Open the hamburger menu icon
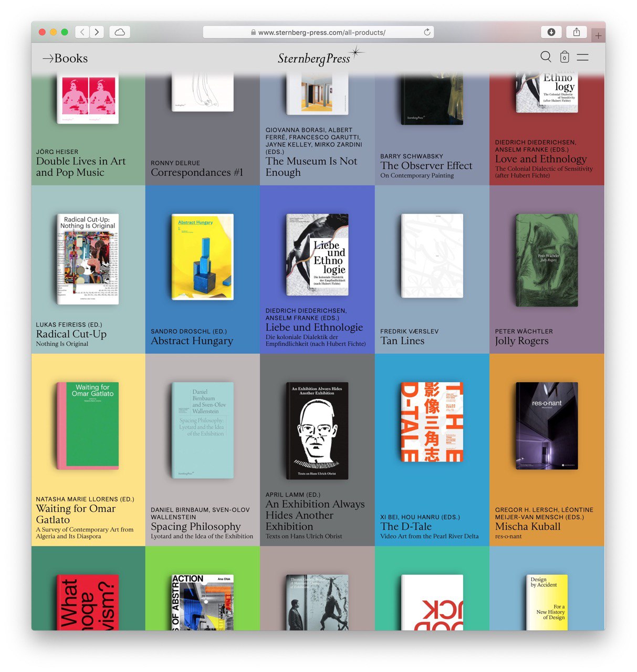 [583, 57]
